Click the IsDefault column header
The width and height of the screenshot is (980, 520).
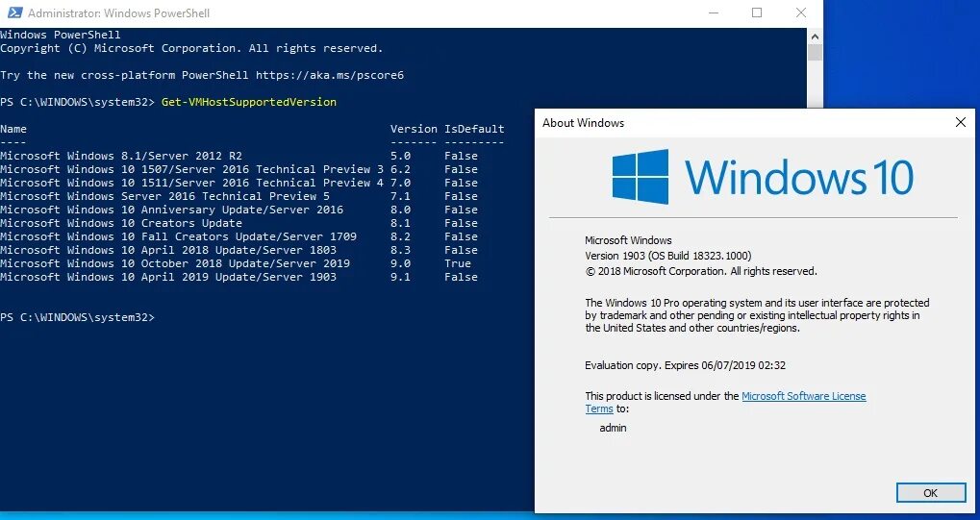pyautogui.click(x=474, y=129)
